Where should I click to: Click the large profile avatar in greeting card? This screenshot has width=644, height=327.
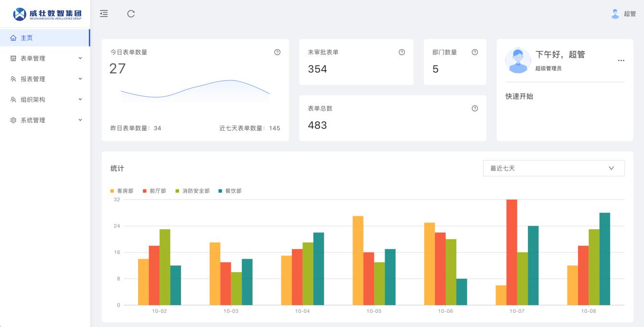pyautogui.click(x=518, y=61)
